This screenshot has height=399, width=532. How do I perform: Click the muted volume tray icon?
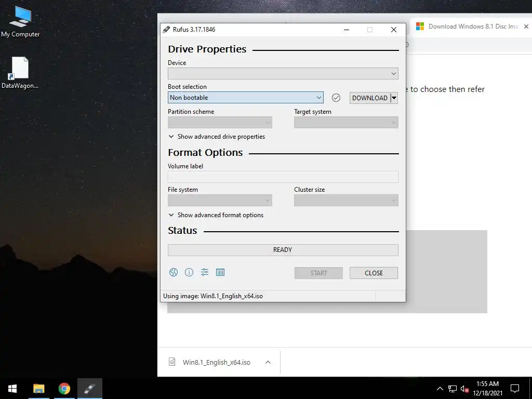click(x=464, y=389)
